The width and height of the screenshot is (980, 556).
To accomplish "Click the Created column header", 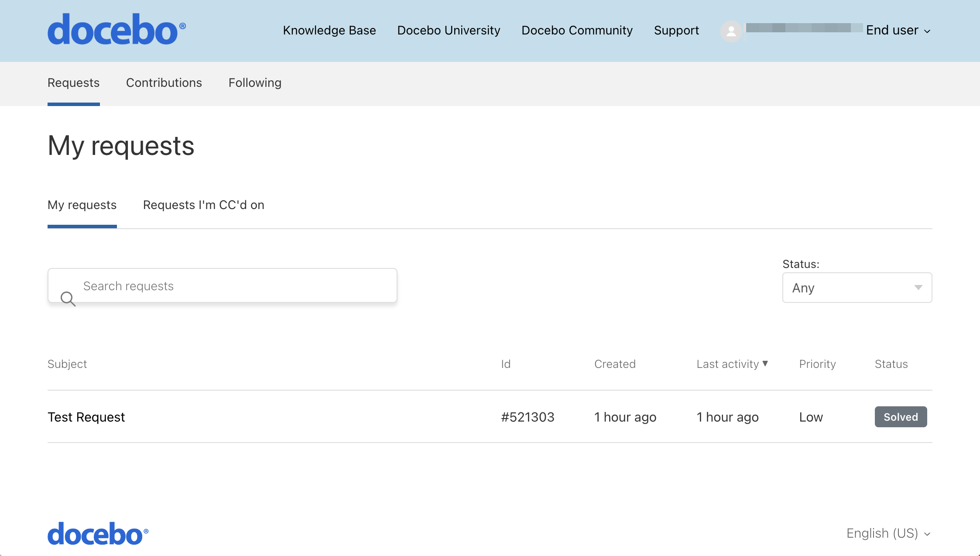I will pos(615,364).
